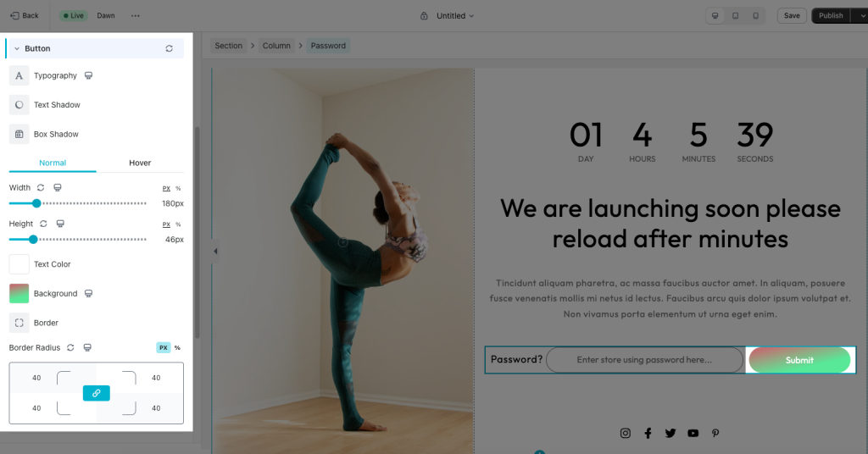Reset the Width value
The height and width of the screenshot is (454, 868).
point(41,187)
